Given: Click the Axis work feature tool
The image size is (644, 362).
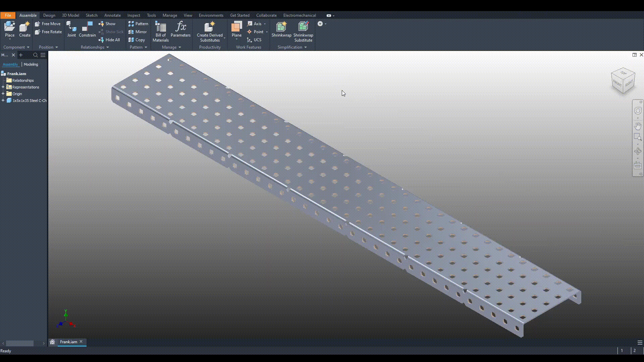Looking at the screenshot, I should point(255,24).
